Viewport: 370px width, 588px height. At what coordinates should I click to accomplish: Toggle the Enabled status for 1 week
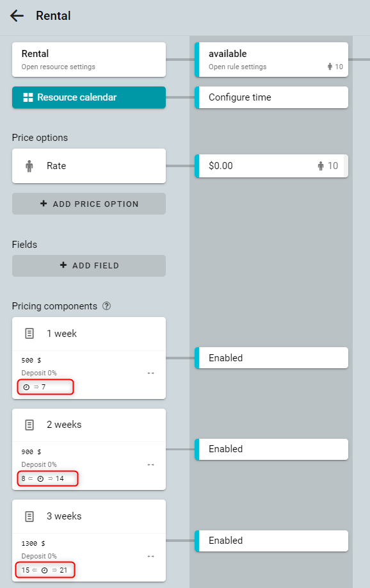tap(271, 358)
